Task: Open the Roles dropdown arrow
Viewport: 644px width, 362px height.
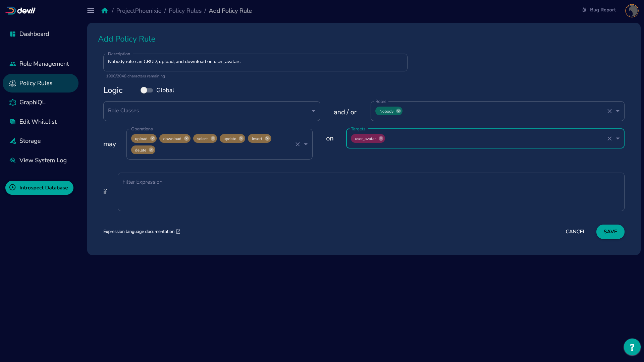Action: click(x=618, y=111)
